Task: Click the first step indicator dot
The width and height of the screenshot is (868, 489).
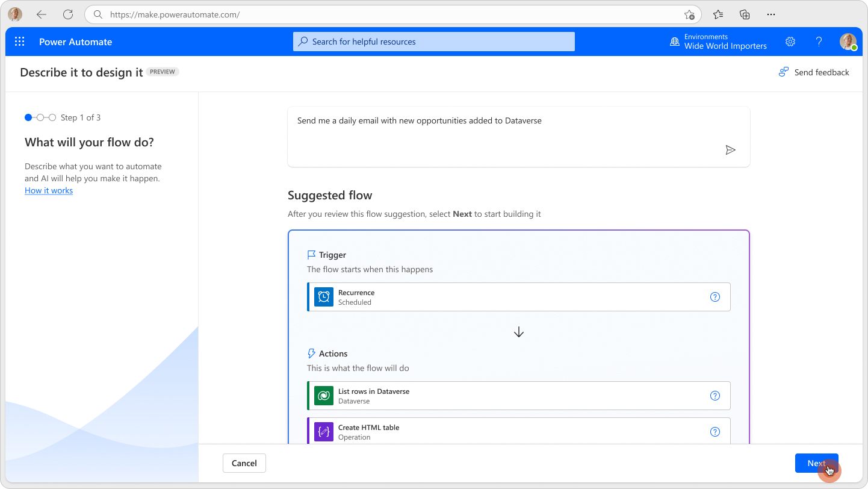Action: click(28, 117)
